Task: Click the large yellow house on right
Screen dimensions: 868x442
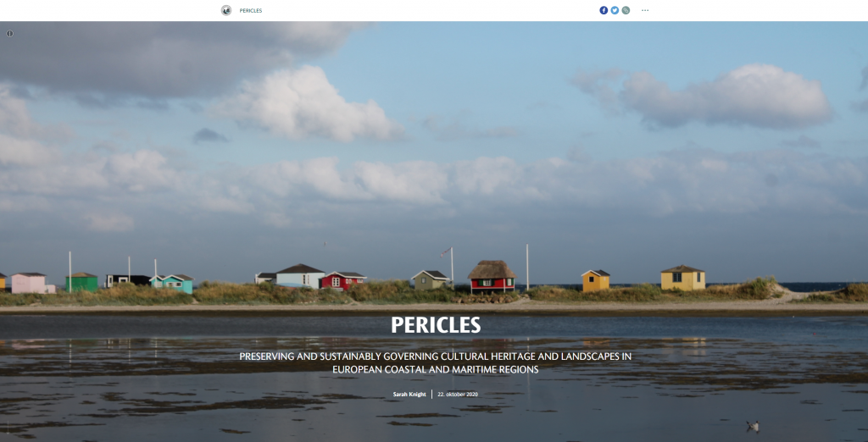Action: [x=682, y=278]
